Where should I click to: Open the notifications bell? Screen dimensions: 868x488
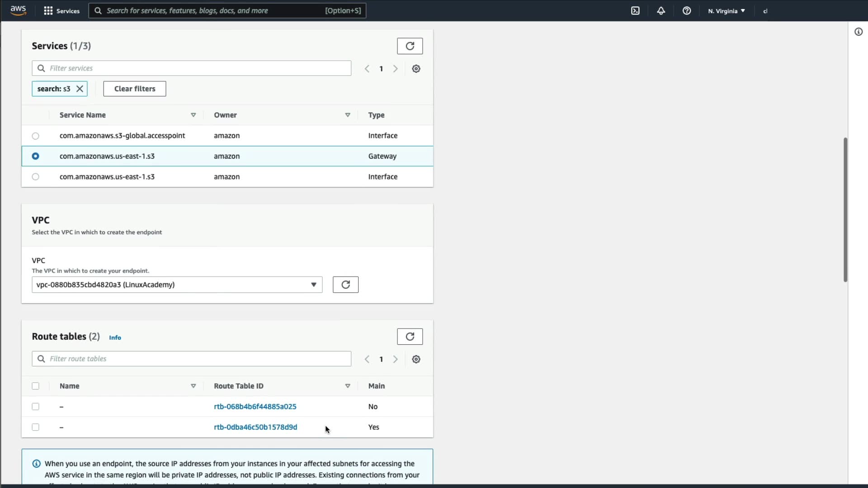pyautogui.click(x=661, y=11)
